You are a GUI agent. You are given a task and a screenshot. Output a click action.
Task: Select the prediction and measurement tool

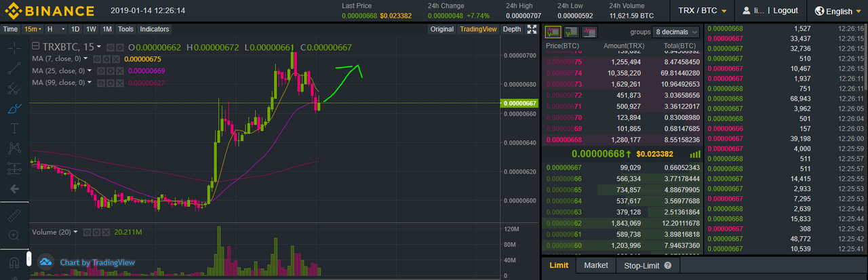pyautogui.click(x=14, y=168)
